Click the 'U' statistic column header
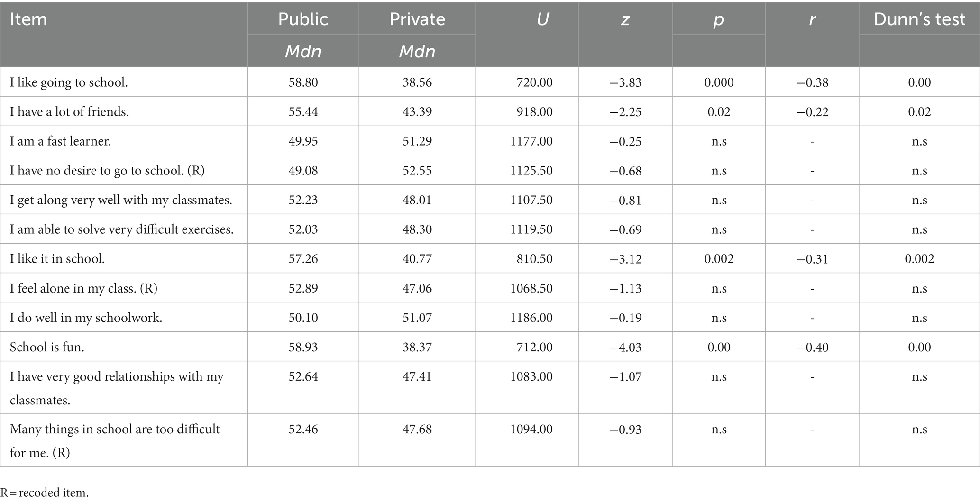Screen dimensions: 980x503 point(542,19)
